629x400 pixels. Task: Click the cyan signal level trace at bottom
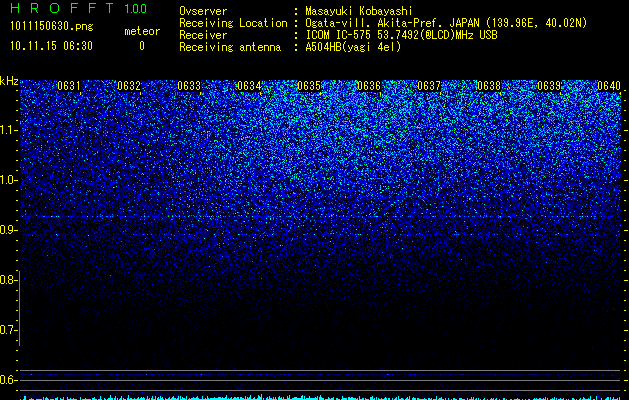click(321, 398)
